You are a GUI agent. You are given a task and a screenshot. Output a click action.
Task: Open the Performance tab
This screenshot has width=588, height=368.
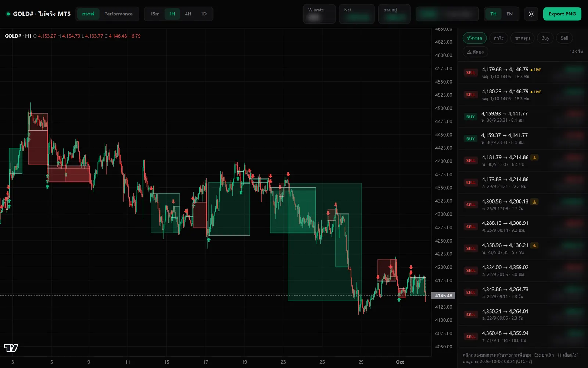click(x=118, y=14)
